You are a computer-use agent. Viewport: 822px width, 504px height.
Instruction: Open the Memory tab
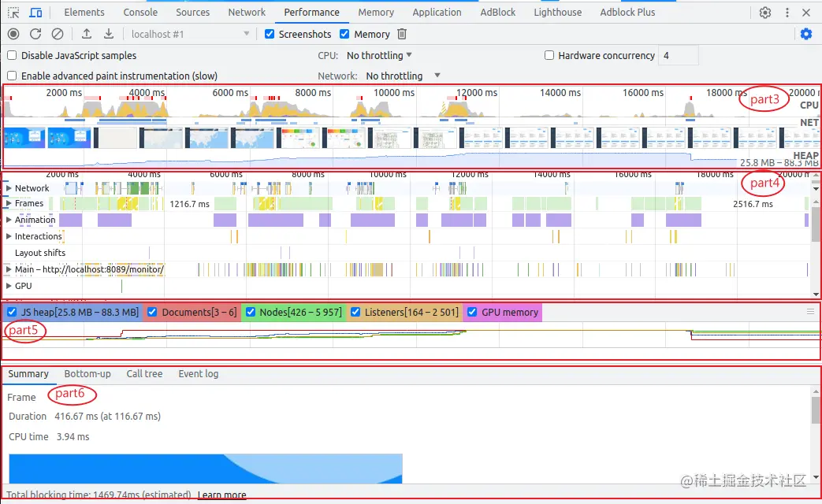[x=376, y=12]
